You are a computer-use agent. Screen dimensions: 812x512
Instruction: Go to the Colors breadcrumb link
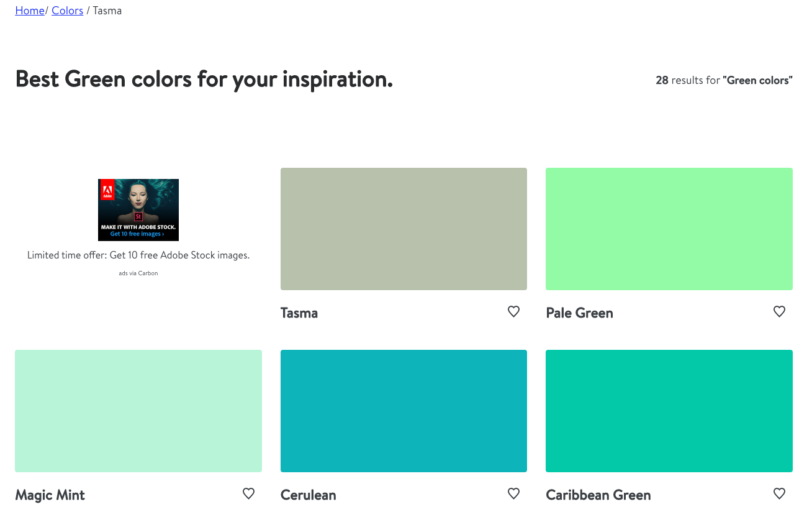point(68,11)
